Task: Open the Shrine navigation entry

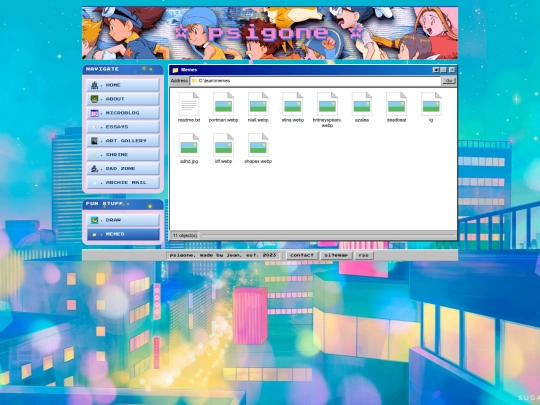Action: tap(123, 155)
